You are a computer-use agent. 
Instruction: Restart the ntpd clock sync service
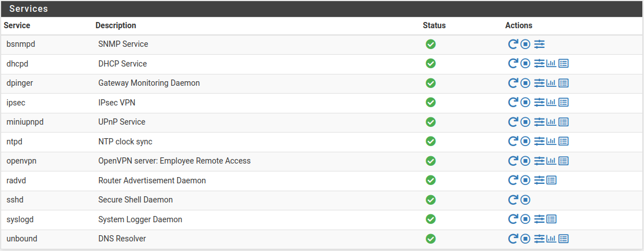(513, 141)
